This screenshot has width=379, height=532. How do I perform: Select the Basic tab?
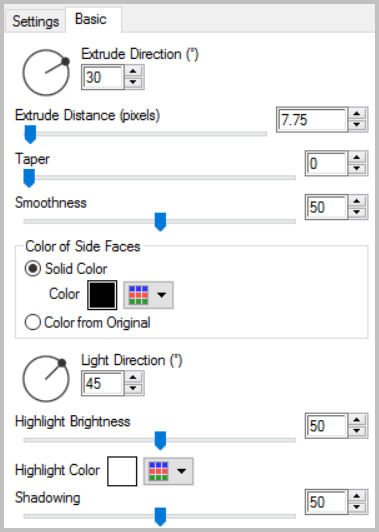pos(91,19)
